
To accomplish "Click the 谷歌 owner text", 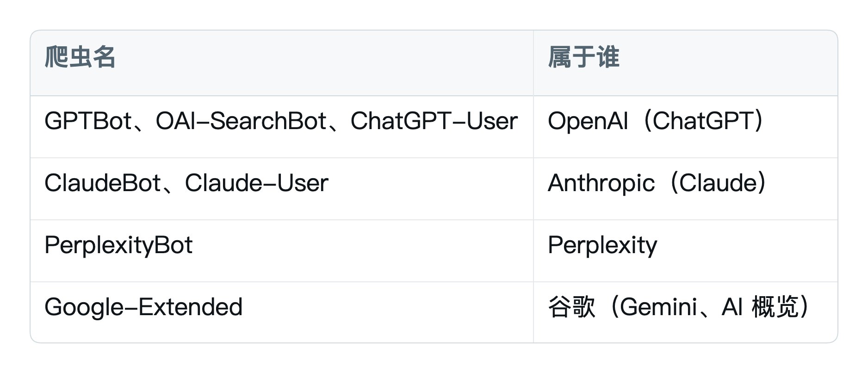I will 571,307.
